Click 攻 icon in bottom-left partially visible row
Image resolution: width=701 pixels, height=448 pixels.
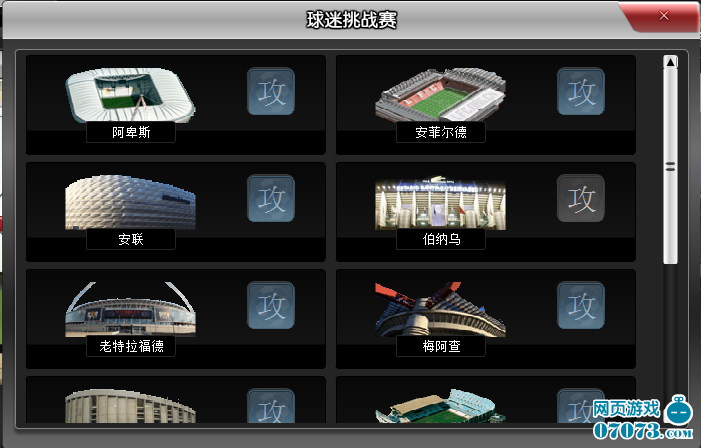pos(271,406)
